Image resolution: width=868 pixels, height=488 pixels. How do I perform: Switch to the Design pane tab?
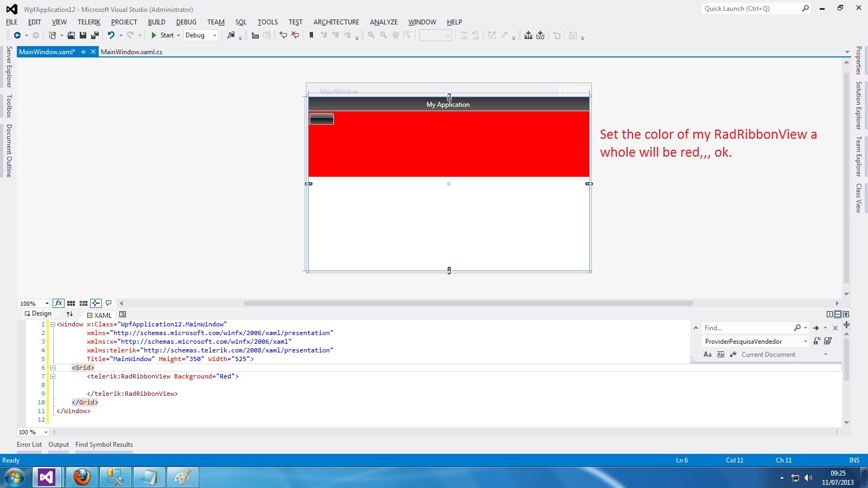(38, 313)
